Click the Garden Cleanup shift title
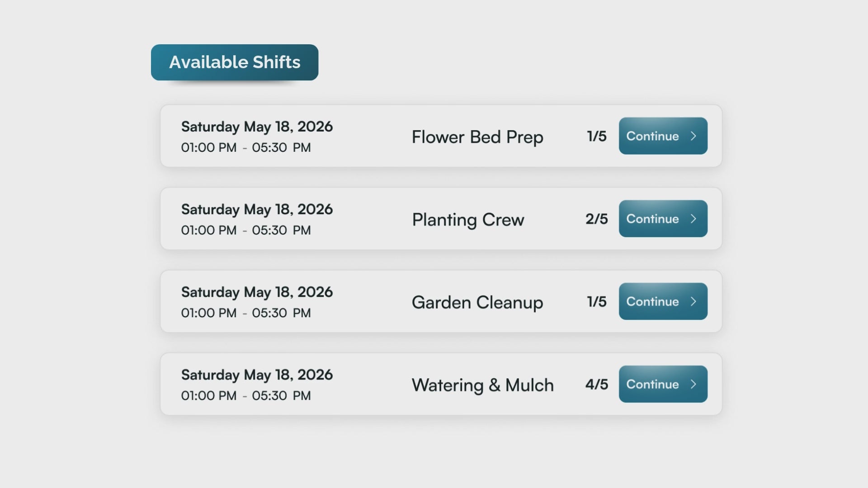This screenshot has height=488, width=868. coord(477,302)
